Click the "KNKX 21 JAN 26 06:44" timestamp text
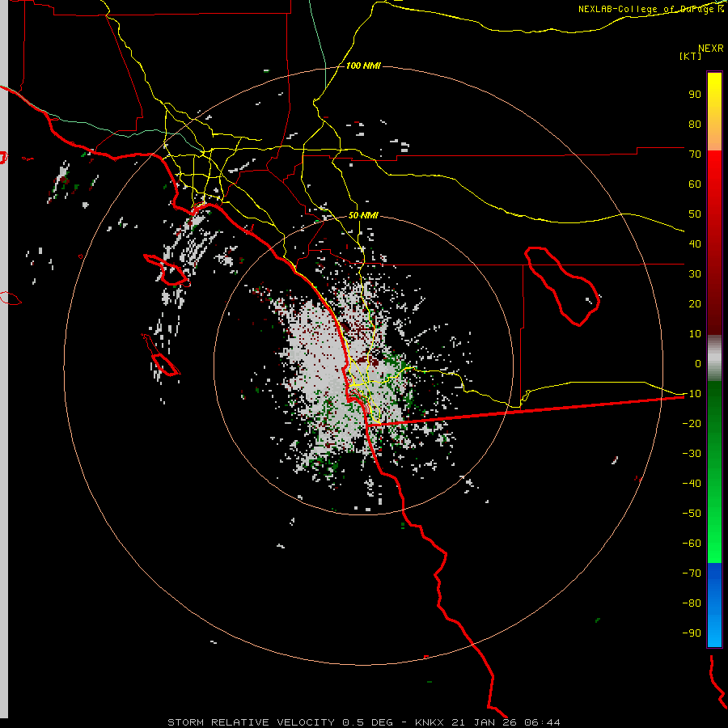728x728 pixels. click(x=488, y=722)
